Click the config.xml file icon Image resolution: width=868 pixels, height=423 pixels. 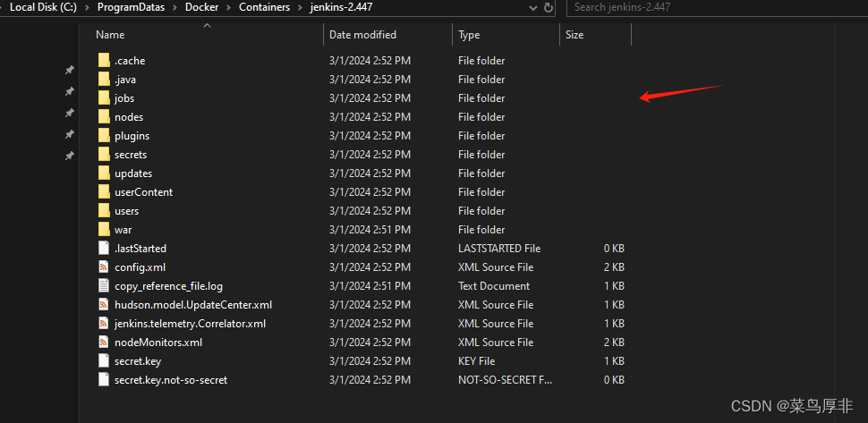104,267
